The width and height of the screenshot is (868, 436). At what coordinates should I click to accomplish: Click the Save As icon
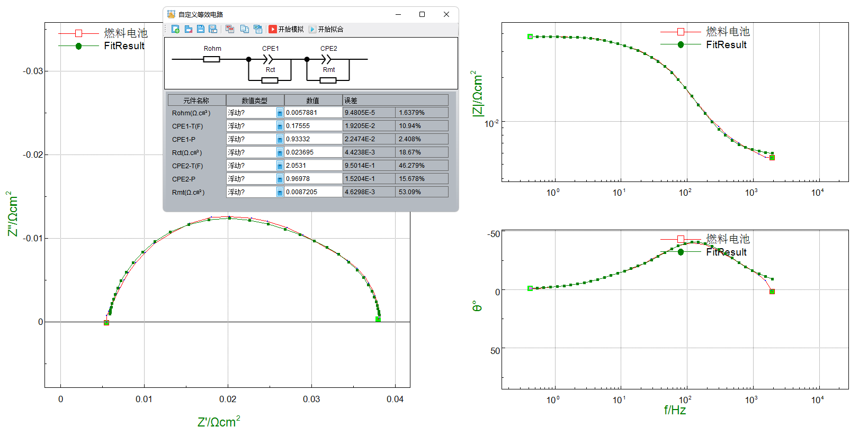[x=213, y=29]
